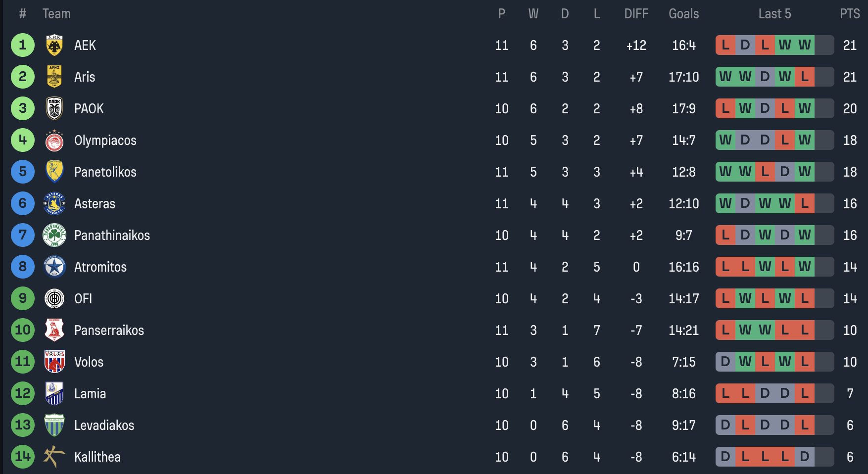This screenshot has width=868, height=474.
Task: Click position 1 rank badge
Action: 23,45
